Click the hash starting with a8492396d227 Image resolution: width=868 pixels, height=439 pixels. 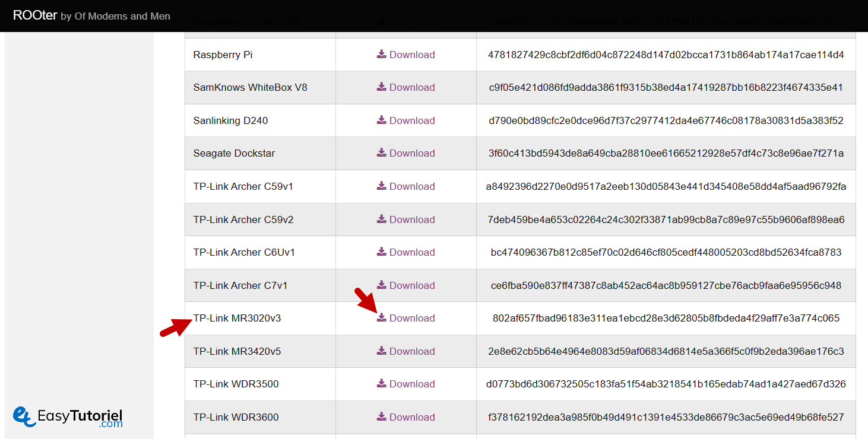pyautogui.click(x=666, y=186)
